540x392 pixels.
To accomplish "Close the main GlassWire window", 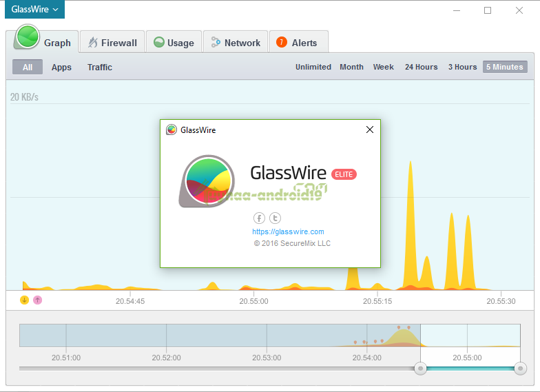I will (x=519, y=10).
